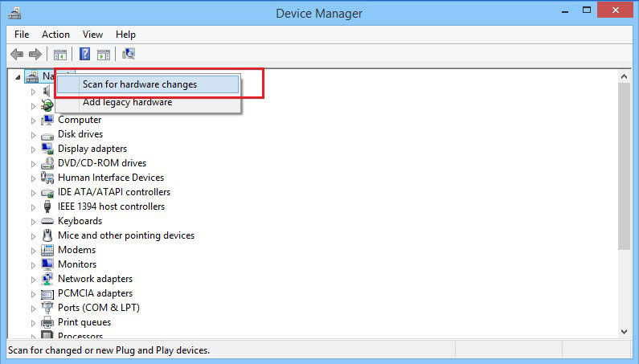Select the Ports (COM & LPT) item
Viewport: 639px width, 364px height.
click(x=98, y=308)
